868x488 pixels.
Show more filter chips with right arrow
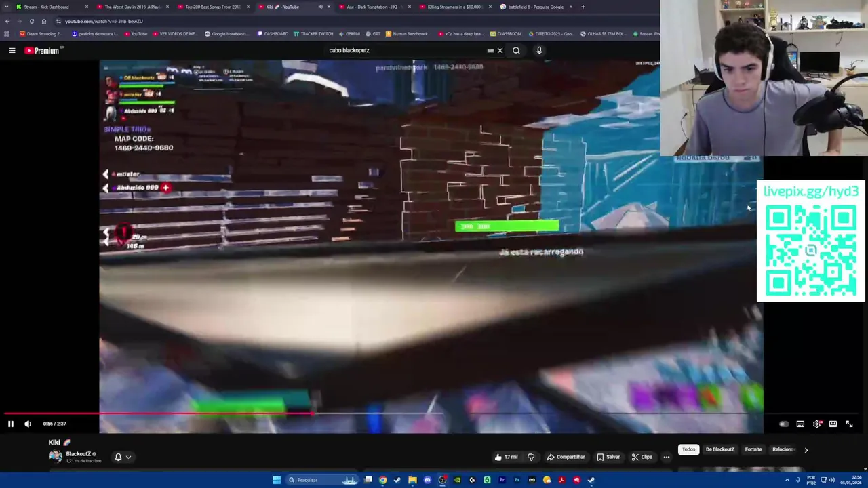[x=806, y=449]
